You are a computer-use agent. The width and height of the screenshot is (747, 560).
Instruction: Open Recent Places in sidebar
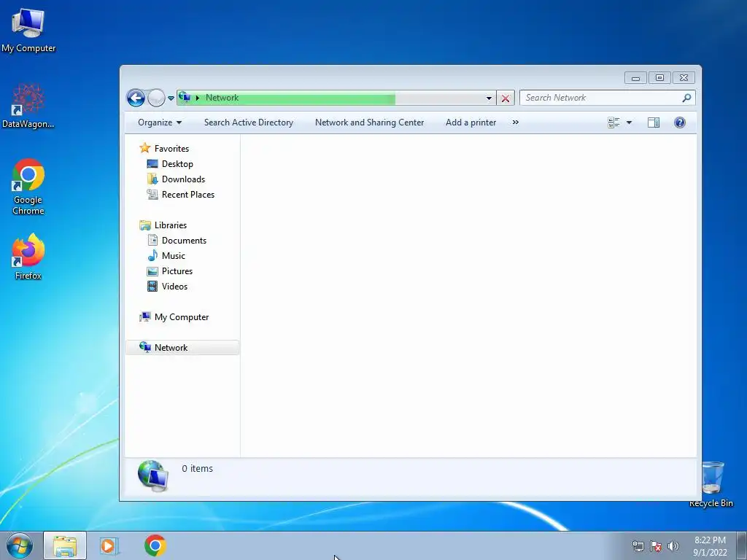point(188,194)
